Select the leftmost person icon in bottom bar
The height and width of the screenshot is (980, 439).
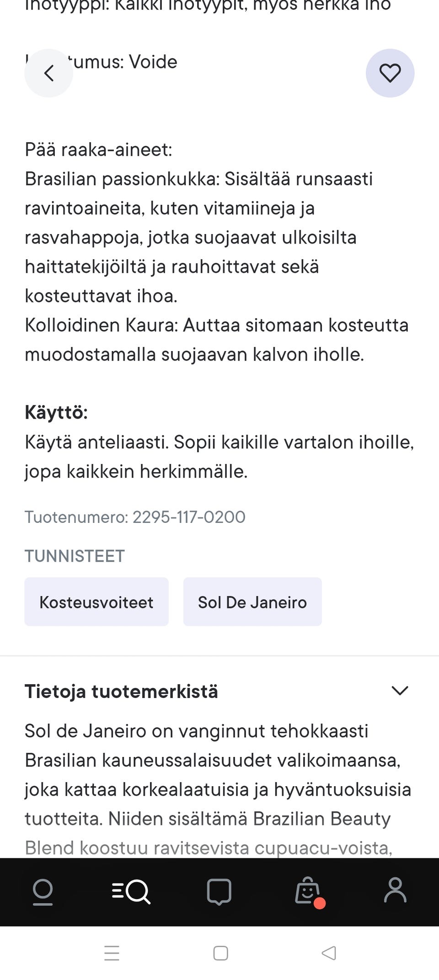(44, 891)
